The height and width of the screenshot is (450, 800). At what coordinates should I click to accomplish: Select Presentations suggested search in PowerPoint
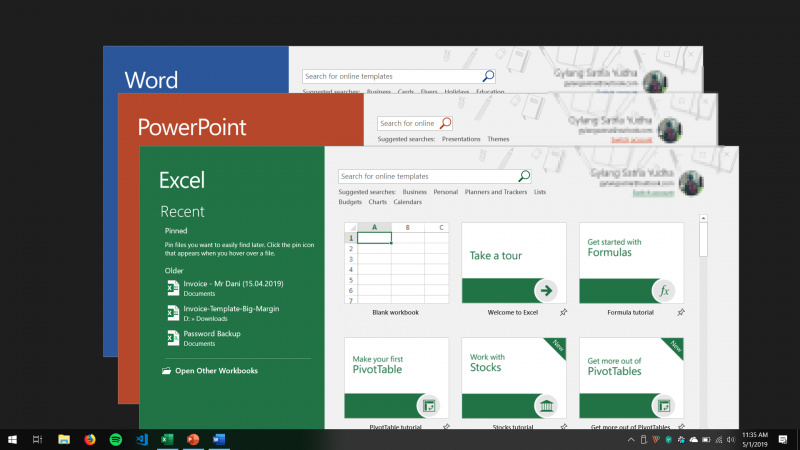pyautogui.click(x=461, y=139)
